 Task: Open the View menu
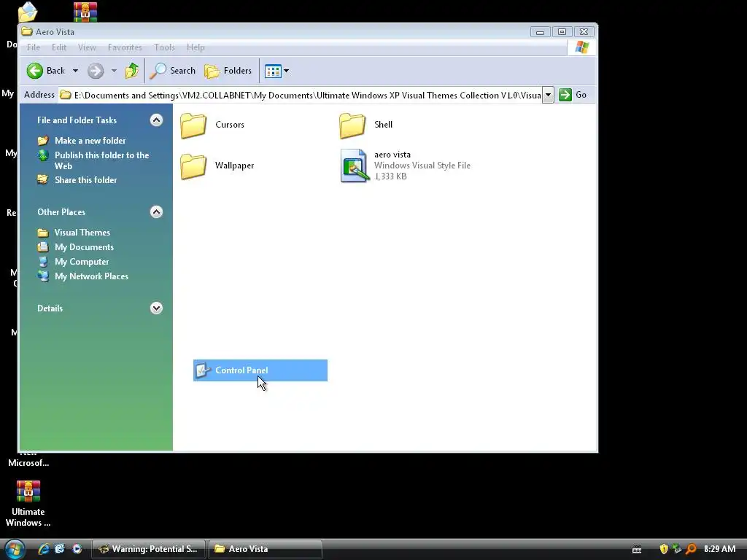click(x=87, y=47)
